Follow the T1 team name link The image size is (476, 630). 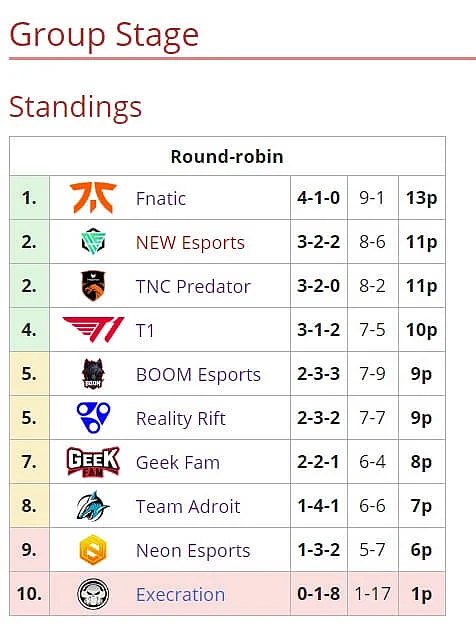(x=145, y=331)
